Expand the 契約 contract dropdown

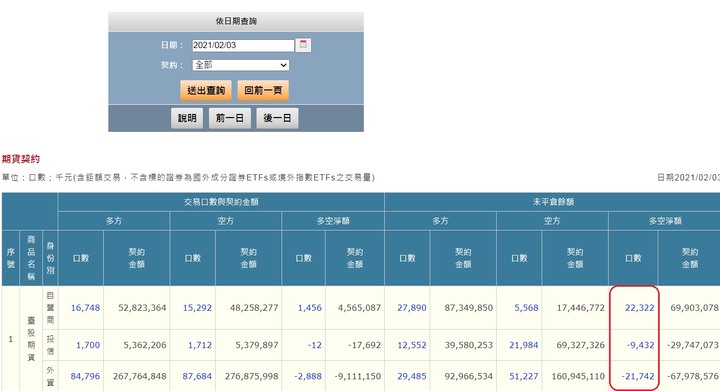(x=241, y=65)
